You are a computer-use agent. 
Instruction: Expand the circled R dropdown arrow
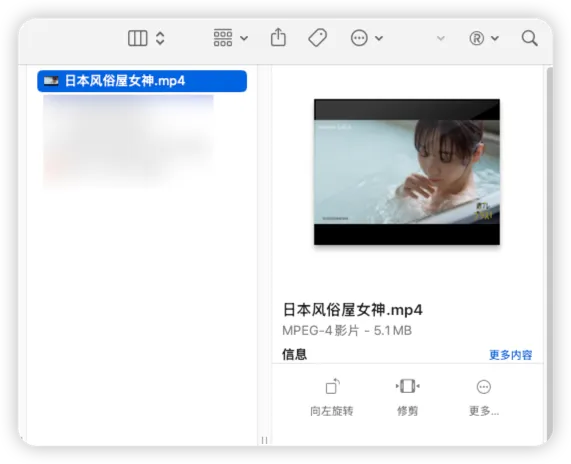coord(495,38)
